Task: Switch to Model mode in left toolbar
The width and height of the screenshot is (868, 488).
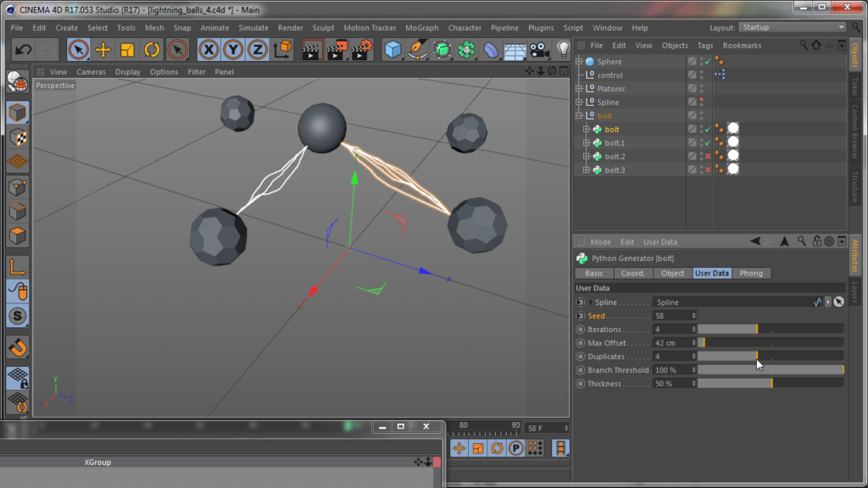Action: tap(18, 113)
